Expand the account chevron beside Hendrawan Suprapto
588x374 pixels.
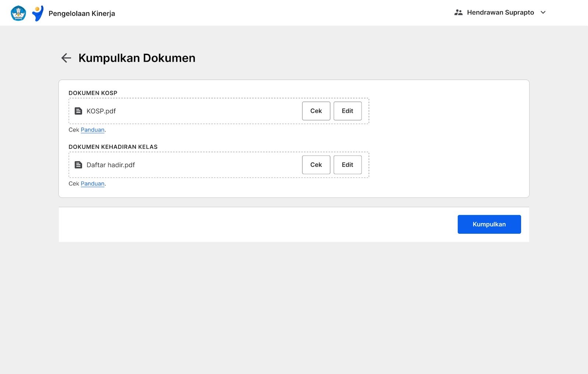(543, 12)
